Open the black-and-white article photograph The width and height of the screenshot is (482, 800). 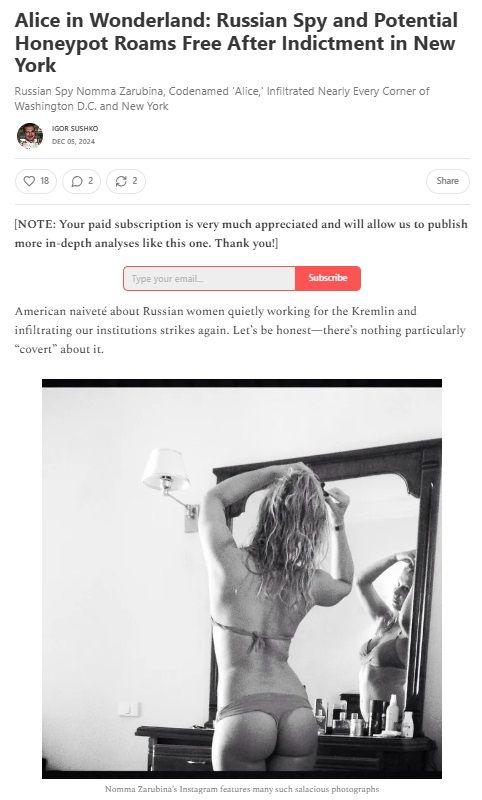(x=242, y=579)
